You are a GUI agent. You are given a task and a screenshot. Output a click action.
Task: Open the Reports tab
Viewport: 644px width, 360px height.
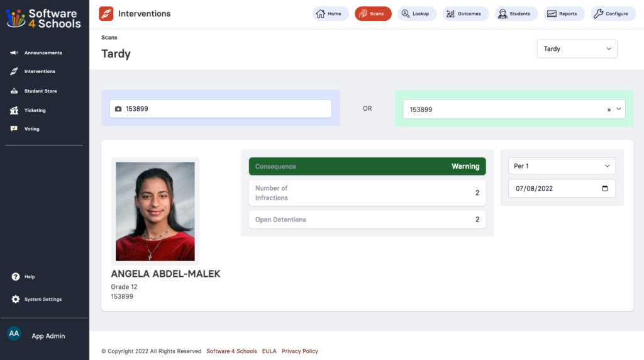(x=564, y=14)
